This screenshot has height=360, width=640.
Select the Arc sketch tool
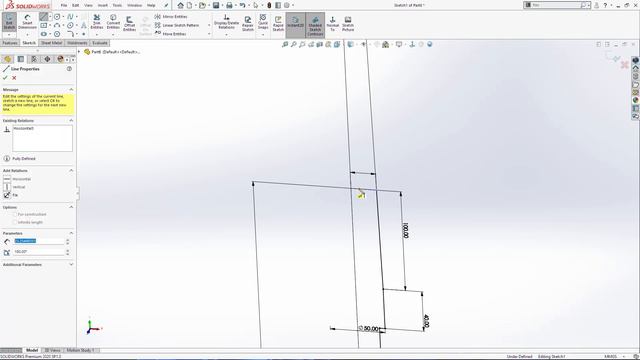pyautogui.click(x=57, y=25)
